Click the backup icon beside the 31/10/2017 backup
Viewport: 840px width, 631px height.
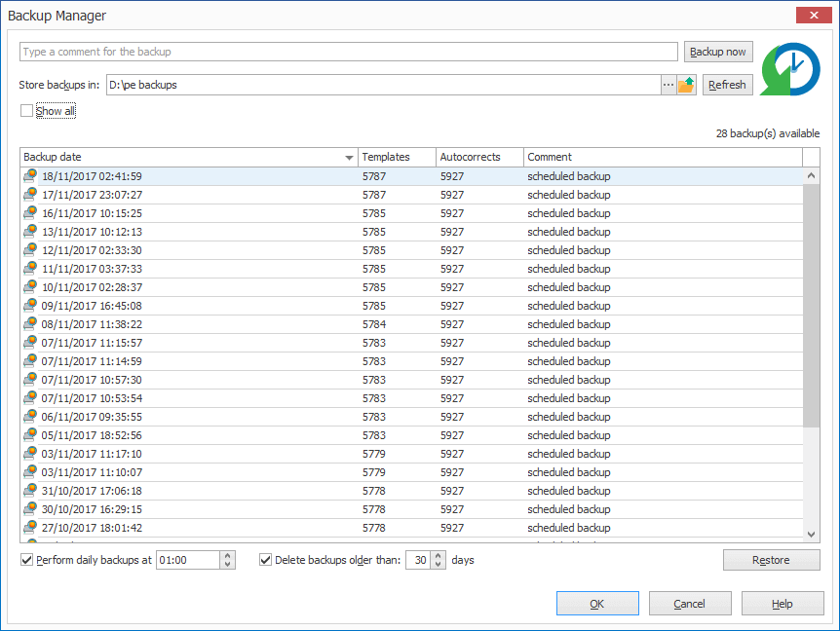click(x=29, y=491)
